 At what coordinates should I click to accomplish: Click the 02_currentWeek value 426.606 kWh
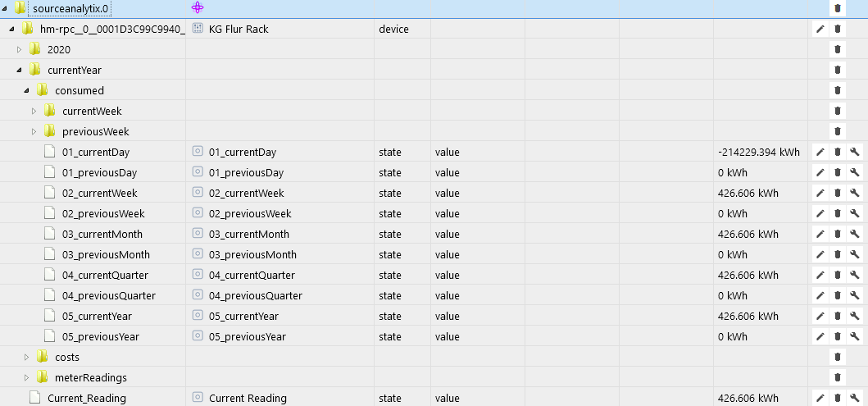click(x=748, y=193)
